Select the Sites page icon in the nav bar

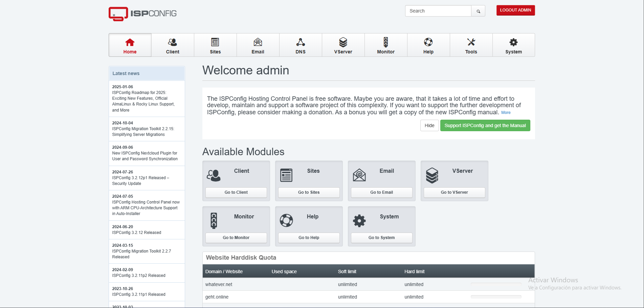[215, 42]
